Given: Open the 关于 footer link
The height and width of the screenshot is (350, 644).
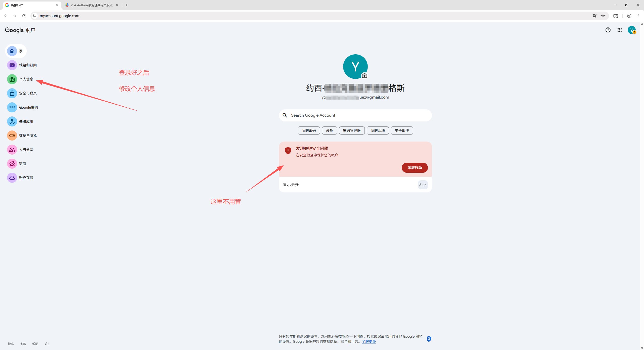Looking at the screenshot, I should coord(47,344).
